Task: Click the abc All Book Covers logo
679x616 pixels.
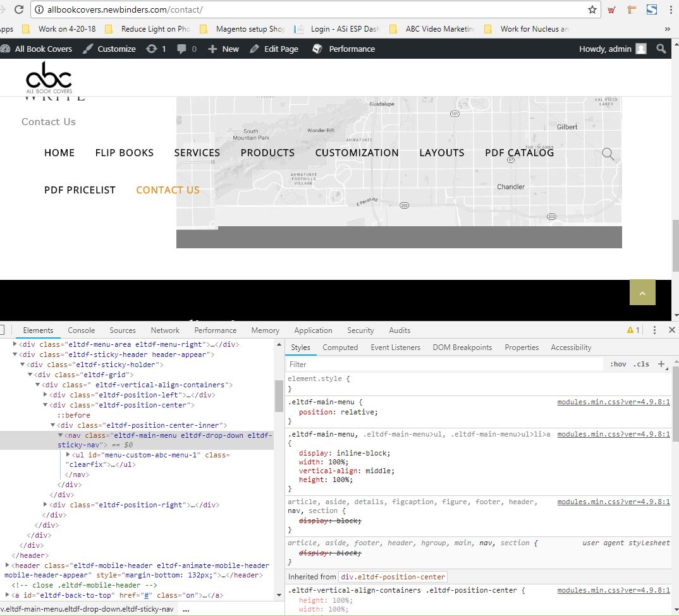Action: click(x=49, y=78)
